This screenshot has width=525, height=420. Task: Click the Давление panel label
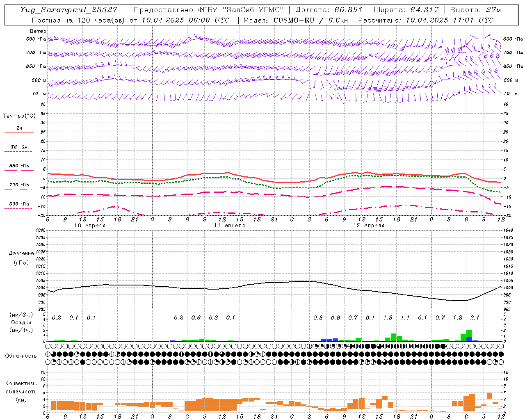pos(21,253)
